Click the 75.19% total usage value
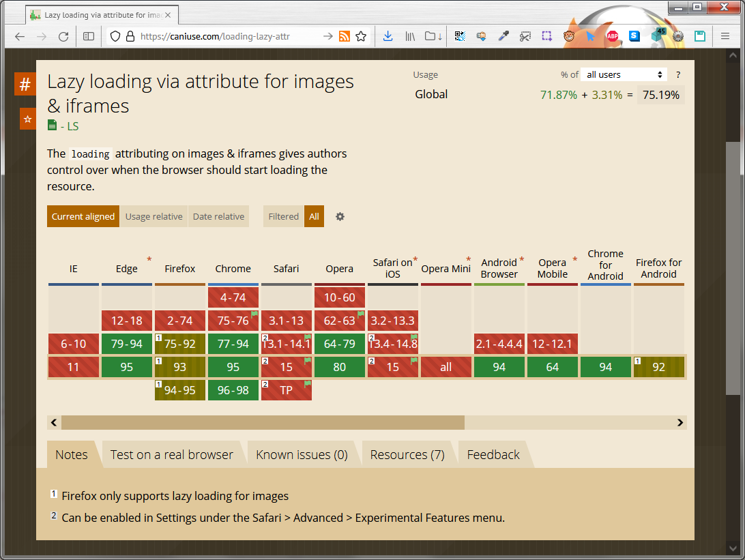 tap(661, 95)
